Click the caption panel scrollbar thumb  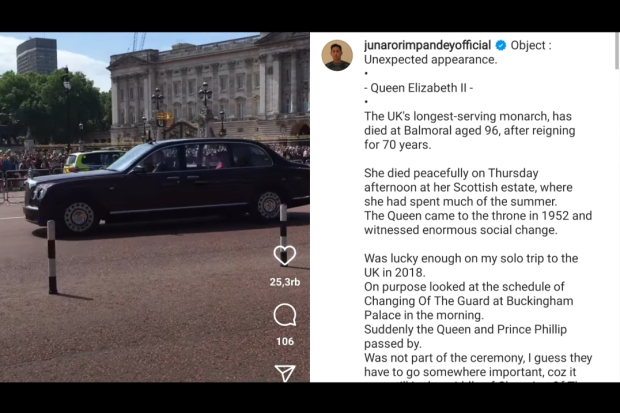pos(617,51)
